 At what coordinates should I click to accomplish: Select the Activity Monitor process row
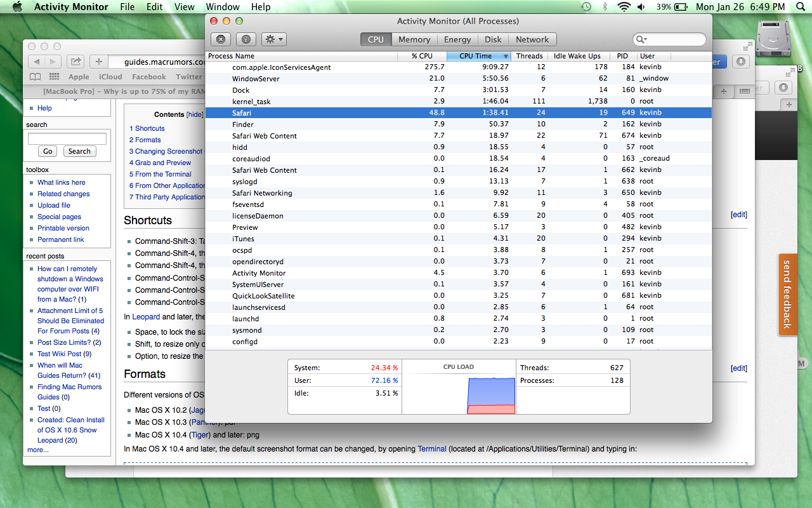[459, 272]
